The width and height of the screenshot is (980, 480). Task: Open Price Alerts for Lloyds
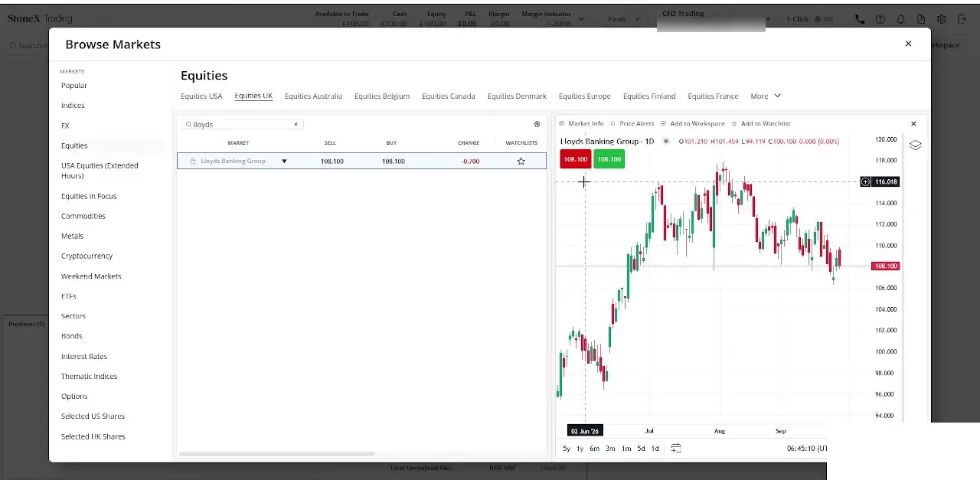point(632,123)
